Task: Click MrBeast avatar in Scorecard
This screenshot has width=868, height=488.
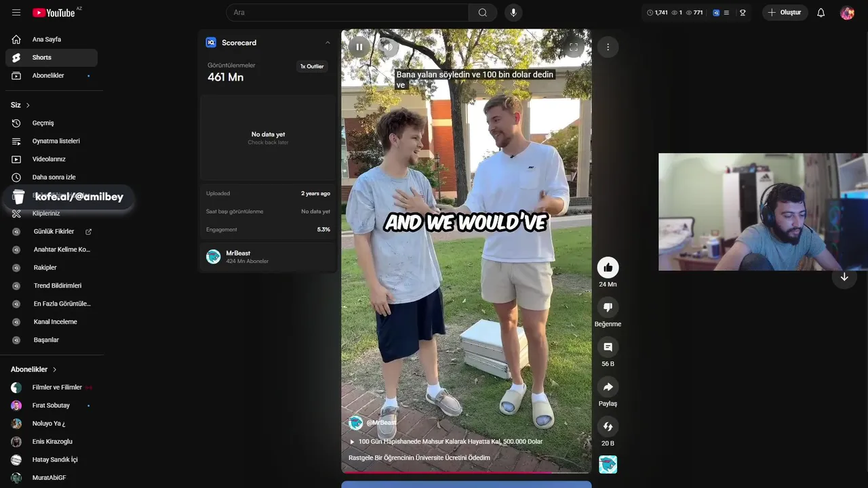Action: click(214, 256)
